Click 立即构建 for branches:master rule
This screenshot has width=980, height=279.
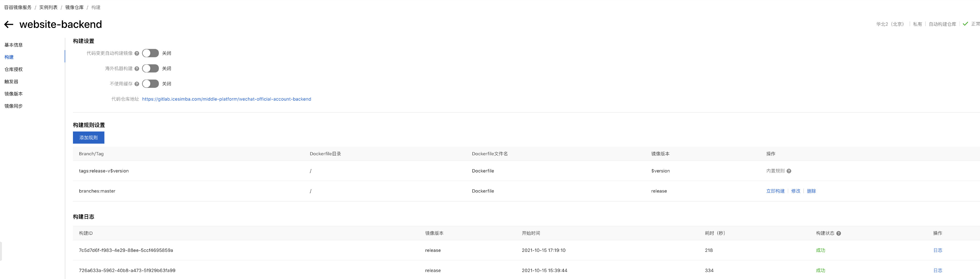775,191
